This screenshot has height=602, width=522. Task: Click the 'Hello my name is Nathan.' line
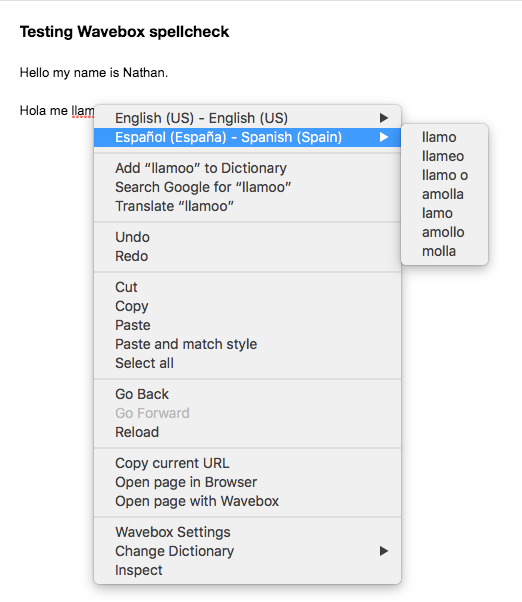tap(94, 73)
